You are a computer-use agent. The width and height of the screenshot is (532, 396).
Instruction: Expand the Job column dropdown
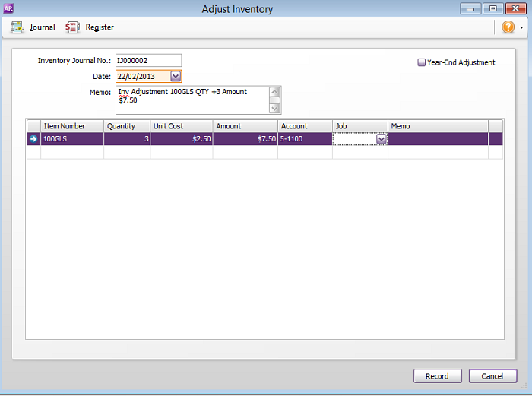tap(382, 139)
